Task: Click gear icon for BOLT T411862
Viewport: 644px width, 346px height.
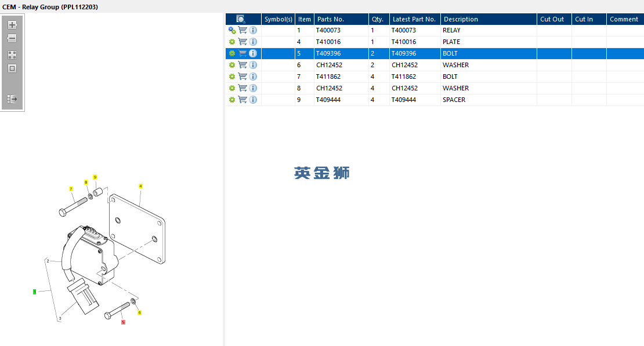Action: [232, 77]
